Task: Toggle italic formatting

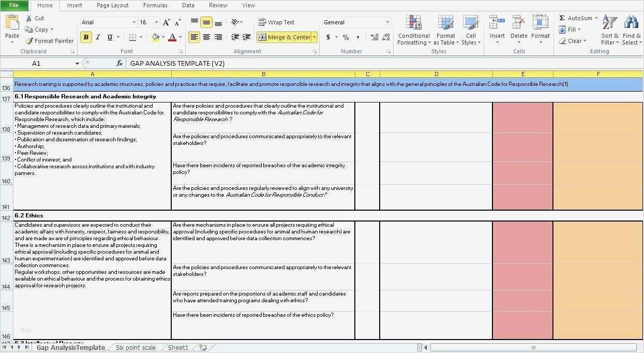Action: tap(98, 37)
